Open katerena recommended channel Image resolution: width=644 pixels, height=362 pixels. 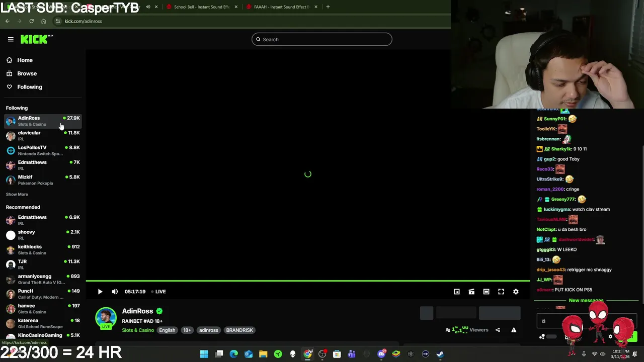[x=43, y=323]
